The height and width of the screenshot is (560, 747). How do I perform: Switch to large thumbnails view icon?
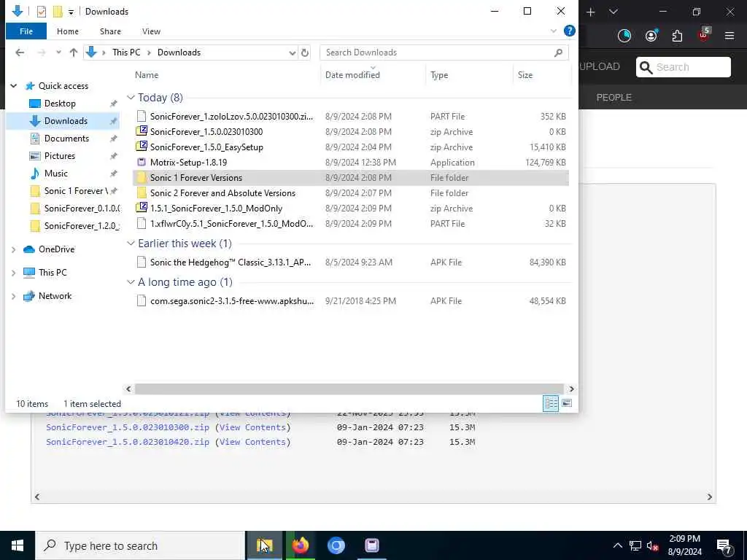click(566, 403)
